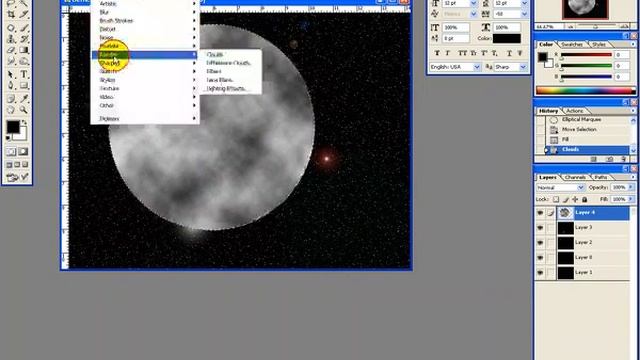Click the Character panel text color swatch
Viewport: 640px width, 360px height.
[x=507, y=38]
